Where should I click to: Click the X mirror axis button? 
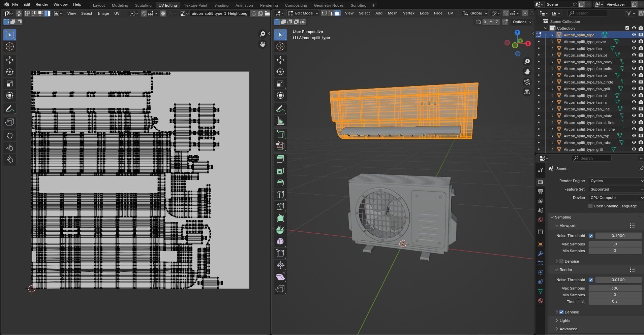tap(485, 22)
